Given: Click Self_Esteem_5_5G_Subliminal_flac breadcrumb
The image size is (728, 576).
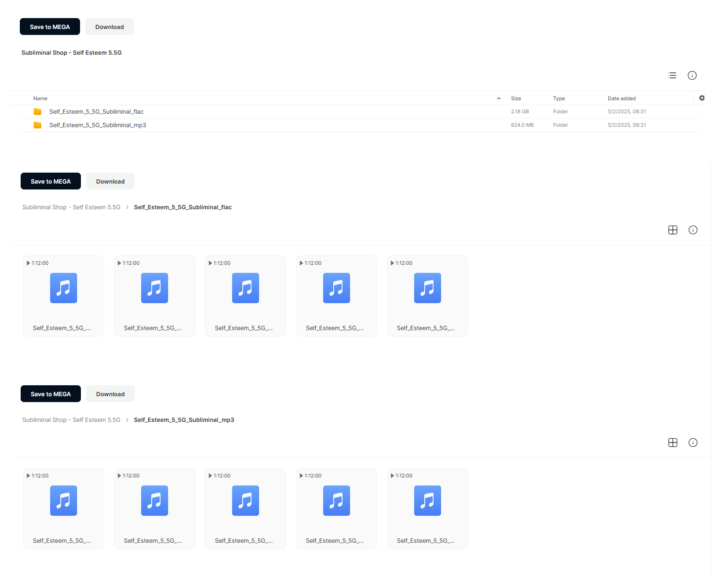Looking at the screenshot, I should pyautogui.click(x=183, y=207).
